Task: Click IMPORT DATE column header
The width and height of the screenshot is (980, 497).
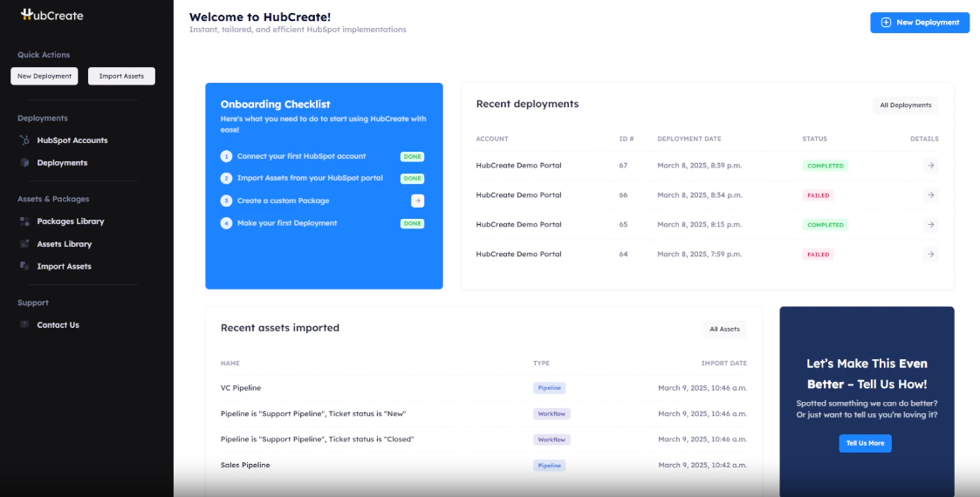Action: [x=723, y=364]
